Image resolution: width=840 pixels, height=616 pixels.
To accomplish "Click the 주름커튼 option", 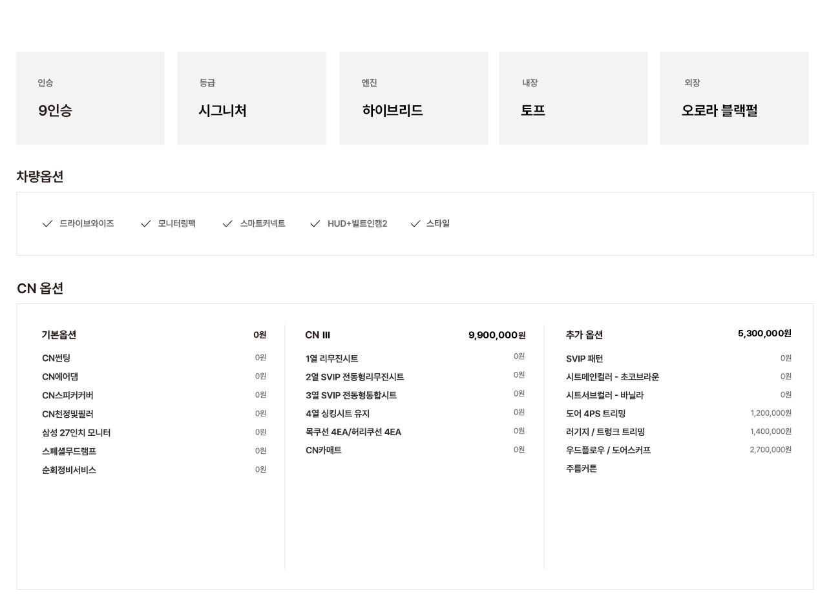I will click(x=582, y=469).
